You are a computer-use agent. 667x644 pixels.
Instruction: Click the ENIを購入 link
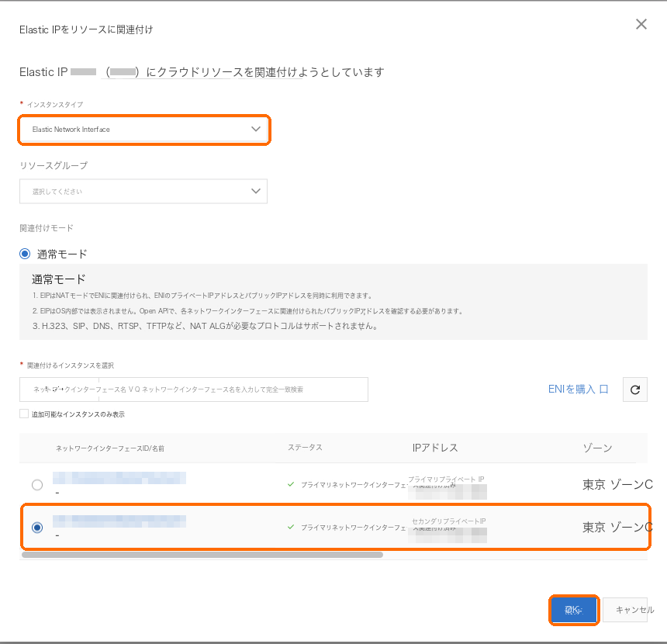(x=572, y=389)
